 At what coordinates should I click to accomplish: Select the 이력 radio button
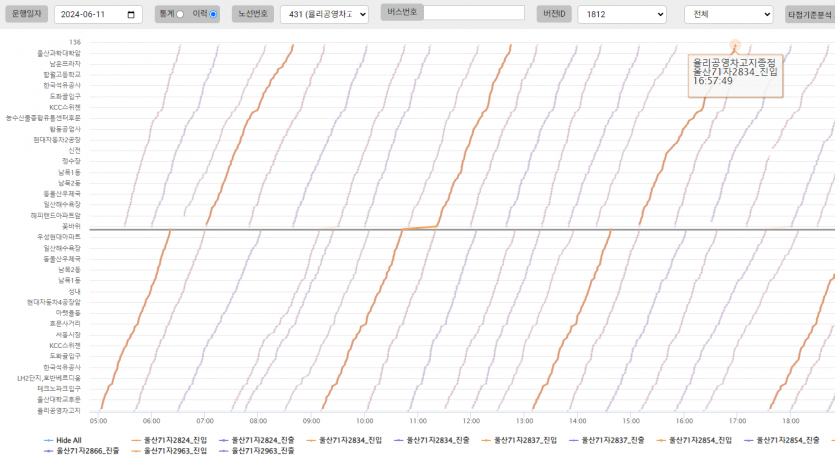[213, 15]
